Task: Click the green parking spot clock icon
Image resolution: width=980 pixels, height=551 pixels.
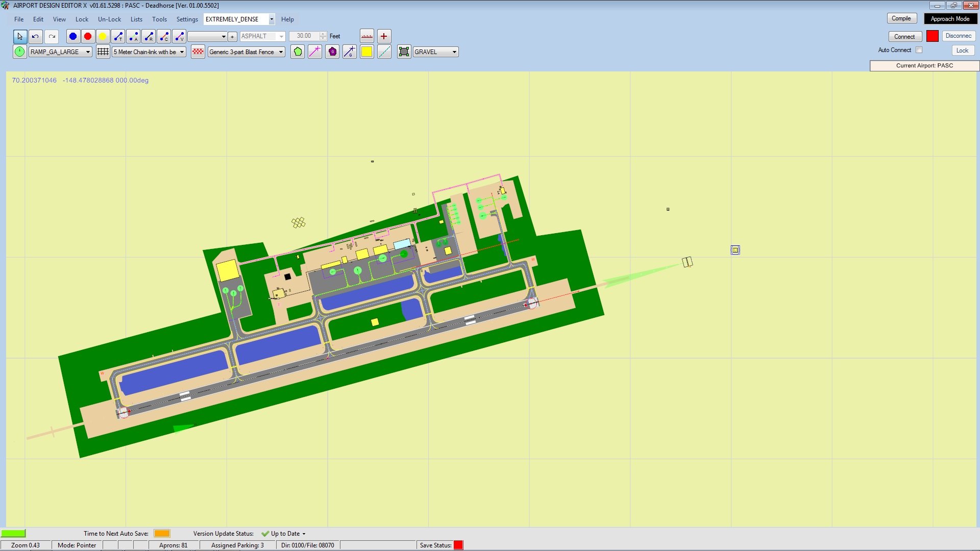Action: click(19, 52)
